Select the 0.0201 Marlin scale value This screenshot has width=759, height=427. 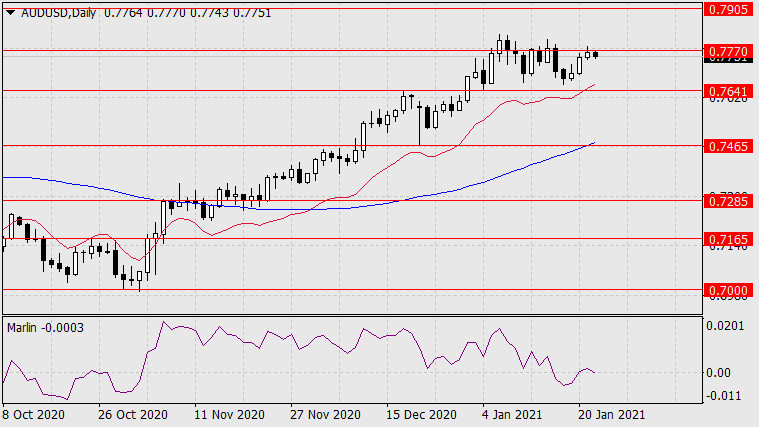coord(725,326)
